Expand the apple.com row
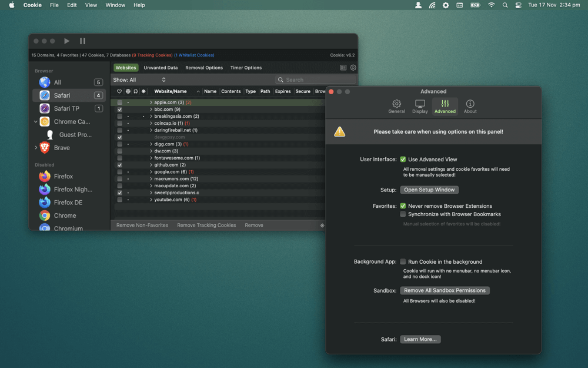This screenshot has height=368, width=588. [151, 102]
